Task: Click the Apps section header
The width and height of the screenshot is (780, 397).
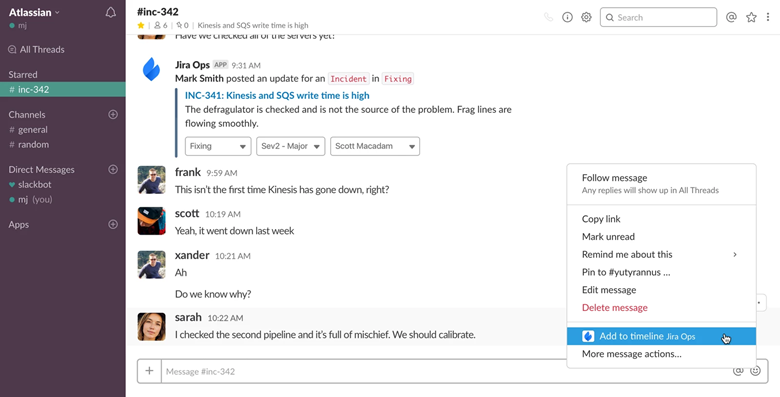Action: 19,224
